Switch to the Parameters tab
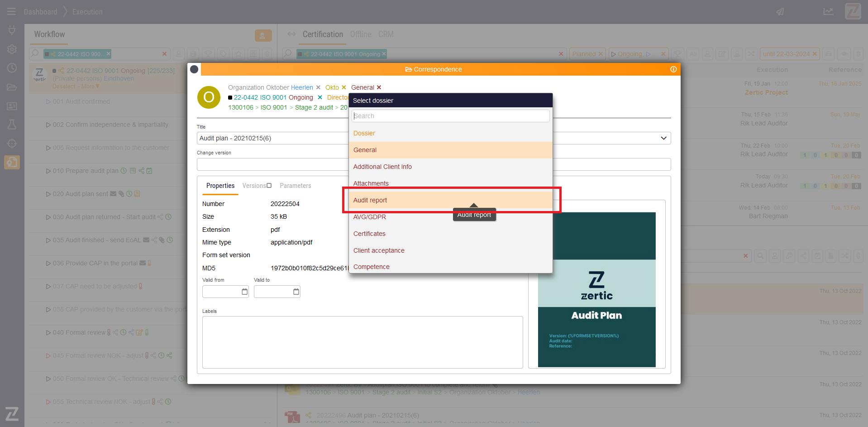Screen dimensions: 868x427 tap(295, 186)
